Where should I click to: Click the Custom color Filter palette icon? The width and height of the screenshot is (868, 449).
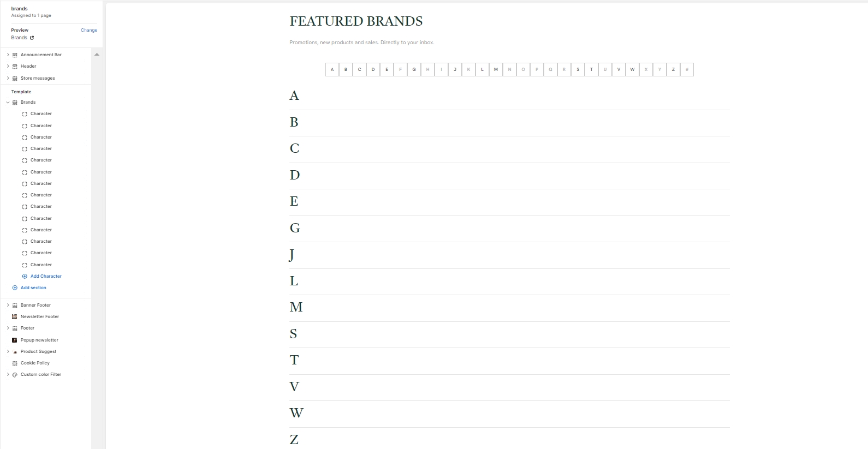[x=15, y=375]
